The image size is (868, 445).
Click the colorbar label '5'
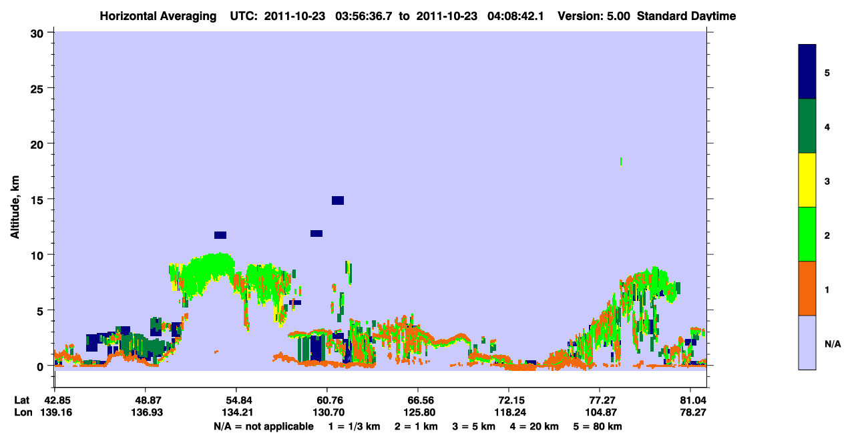click(x=827, y=72)
